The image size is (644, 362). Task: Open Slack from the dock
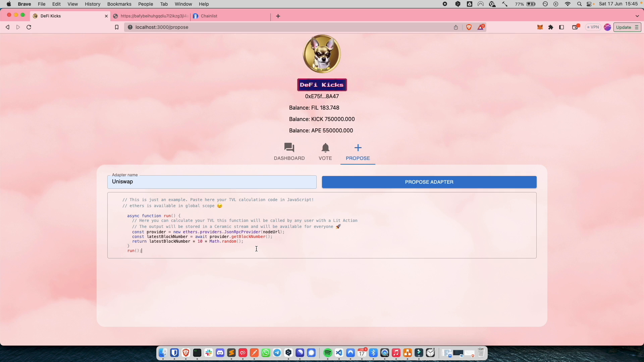[209, 353]
